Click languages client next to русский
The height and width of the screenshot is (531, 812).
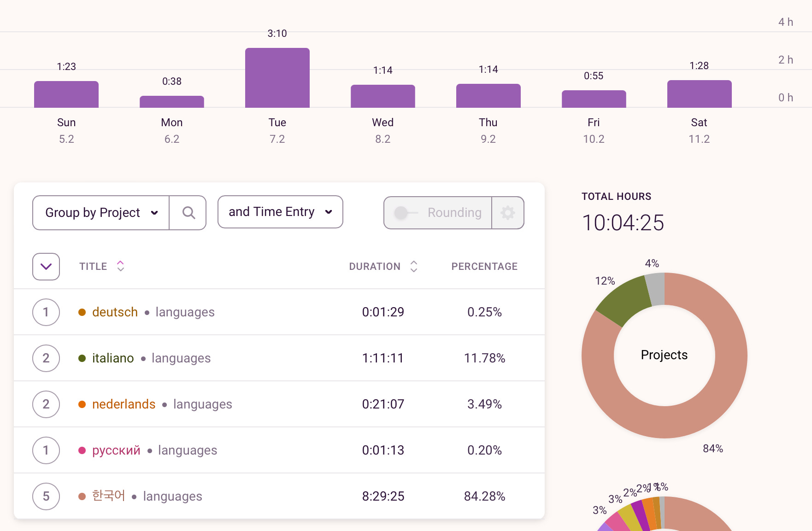coord(188,450)
